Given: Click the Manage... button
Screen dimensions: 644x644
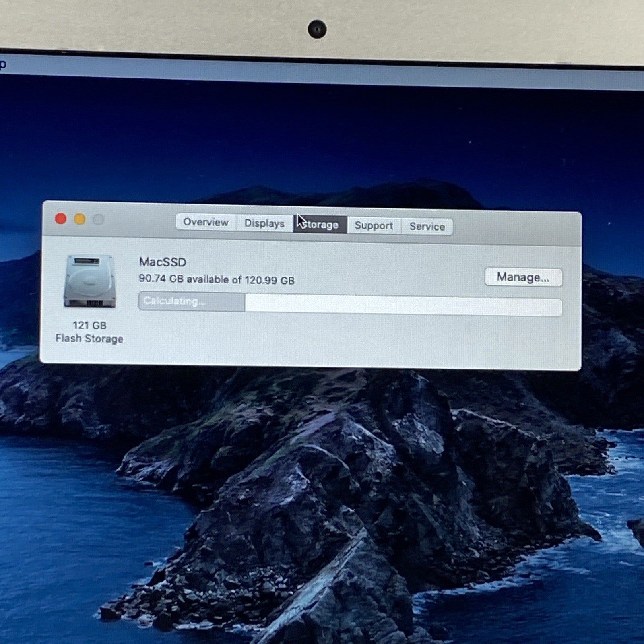Looking at the screenshot, I should point(523,277).
